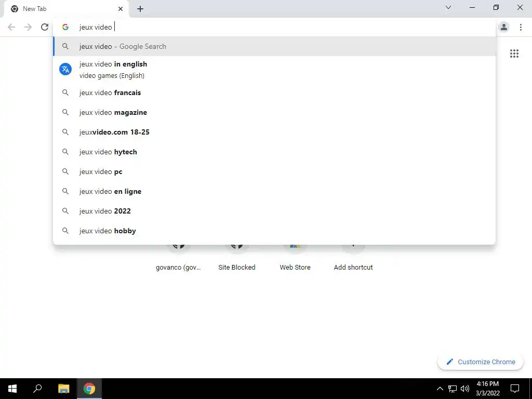Restore down the Chrome window

496,7
